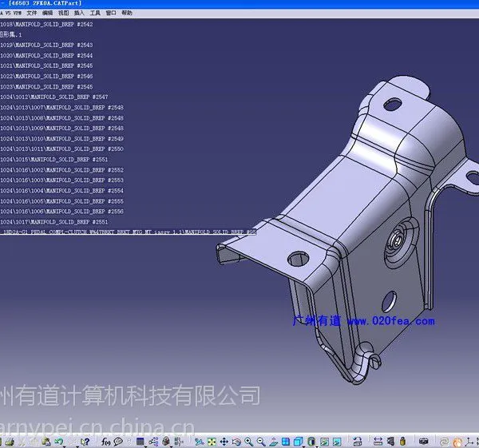Select tree row 1022\MANIFOLD_SOLID_BREP #2546
The height and width of the screenshot is (448, 479).
[x=46, y=76]
